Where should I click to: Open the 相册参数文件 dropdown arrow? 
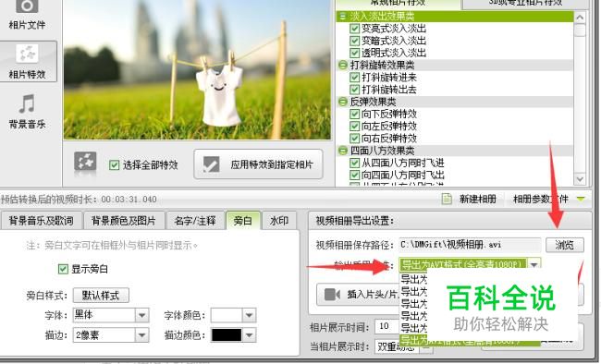pyautogui.click(x=581, y=199)
